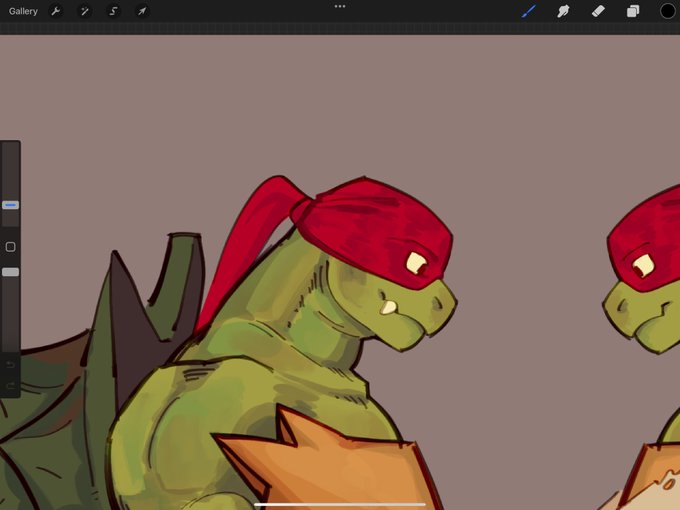Click the brush size slider handle
Image resolution: width=680 pixels, height=510 pixels.
point(10,205)
